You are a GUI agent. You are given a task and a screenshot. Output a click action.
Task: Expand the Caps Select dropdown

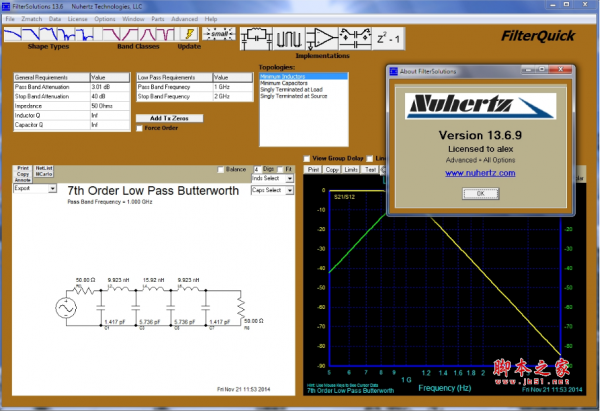[271, 189]
